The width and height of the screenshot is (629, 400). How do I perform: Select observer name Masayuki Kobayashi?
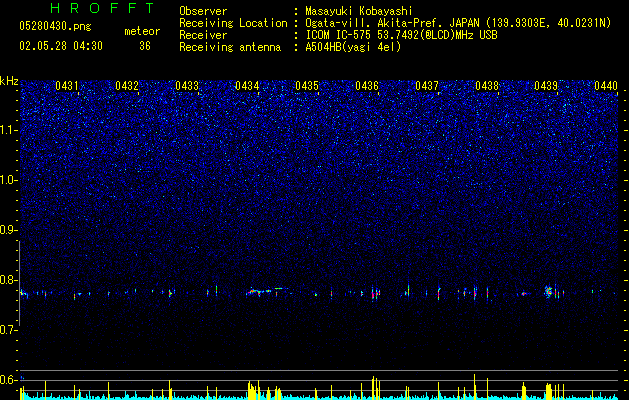point(359,11)
